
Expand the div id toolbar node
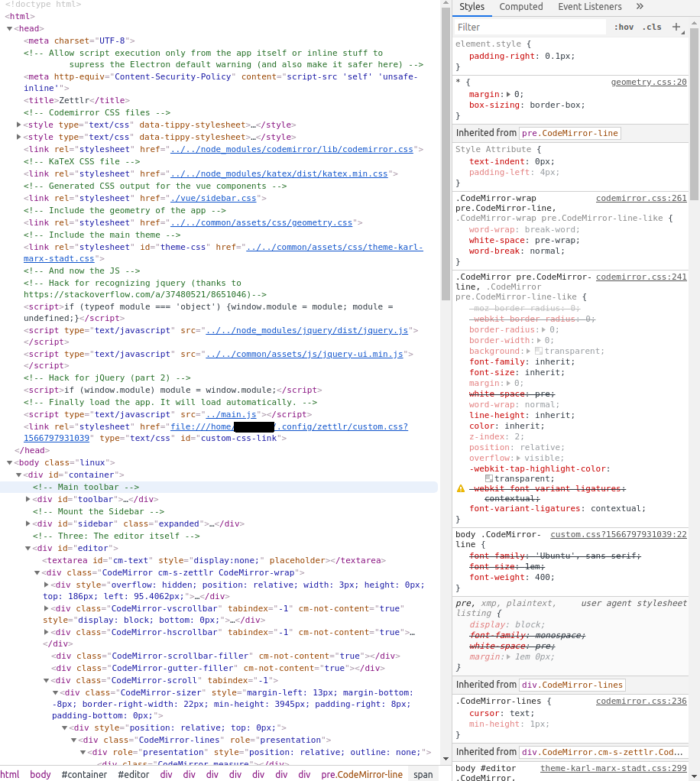[28, 499]
